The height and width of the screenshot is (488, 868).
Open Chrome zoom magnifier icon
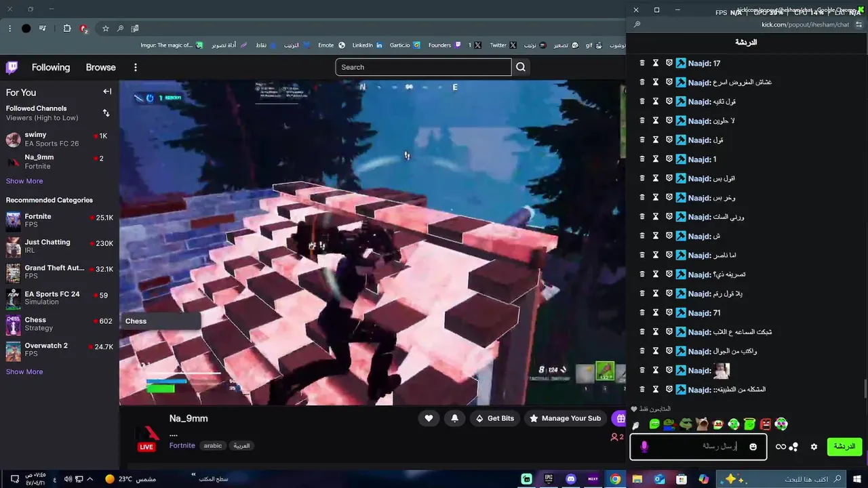(120, 28)
